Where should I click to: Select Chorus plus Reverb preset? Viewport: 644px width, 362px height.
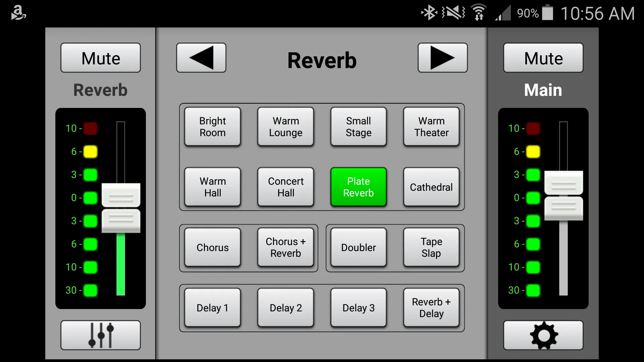pos(285,247)
